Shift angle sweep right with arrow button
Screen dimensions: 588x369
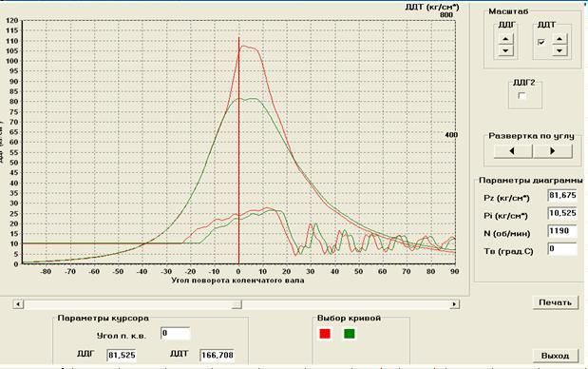coord(553,151)
